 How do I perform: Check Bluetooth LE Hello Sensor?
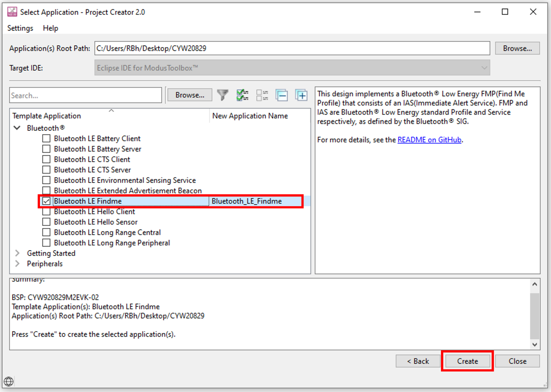tap(46, 222)
